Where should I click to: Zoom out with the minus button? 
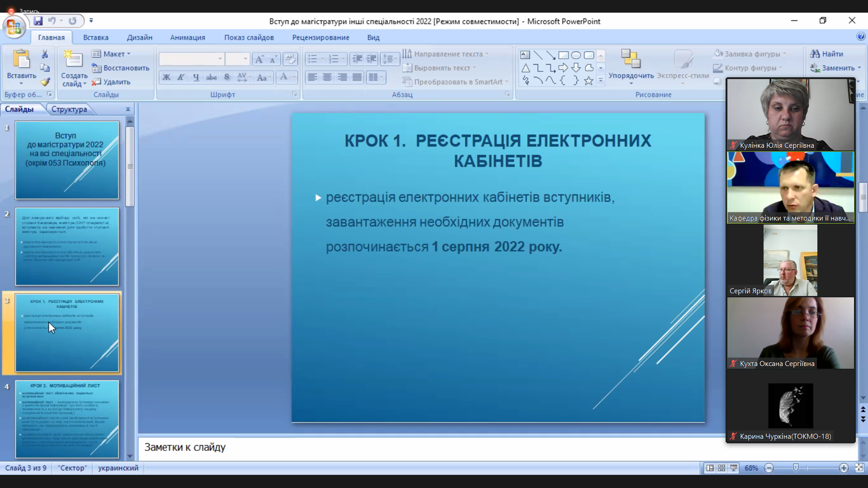click(769, 468)
